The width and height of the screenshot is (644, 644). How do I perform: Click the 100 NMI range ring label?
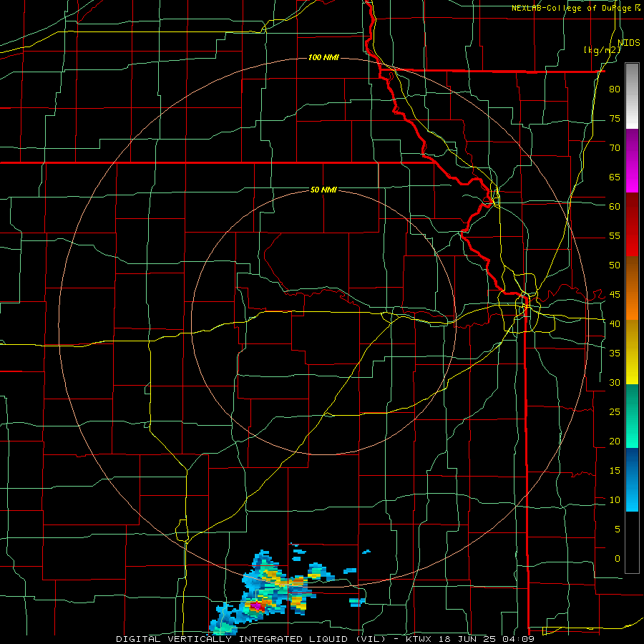323,57
